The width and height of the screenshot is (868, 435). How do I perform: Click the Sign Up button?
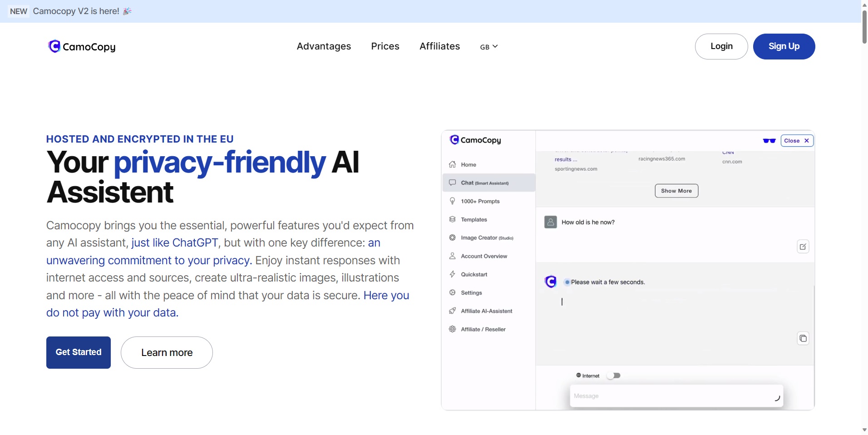pyautogui.click(x=784, y=46)
